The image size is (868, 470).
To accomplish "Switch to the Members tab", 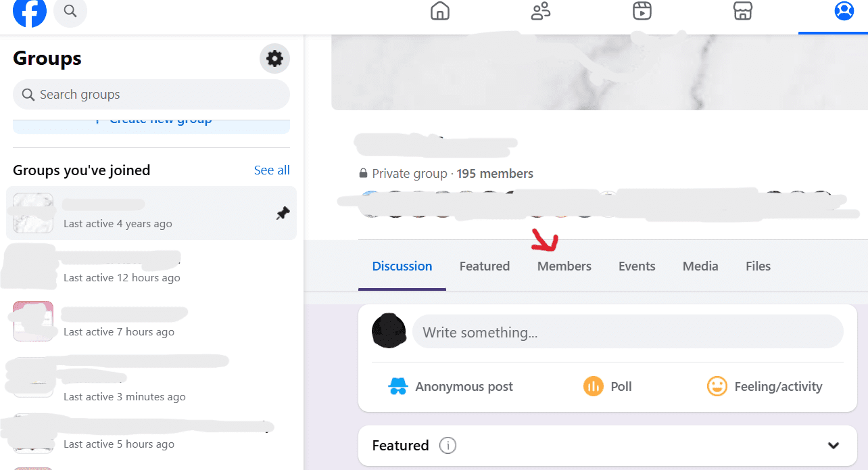I will click(564, 266).
